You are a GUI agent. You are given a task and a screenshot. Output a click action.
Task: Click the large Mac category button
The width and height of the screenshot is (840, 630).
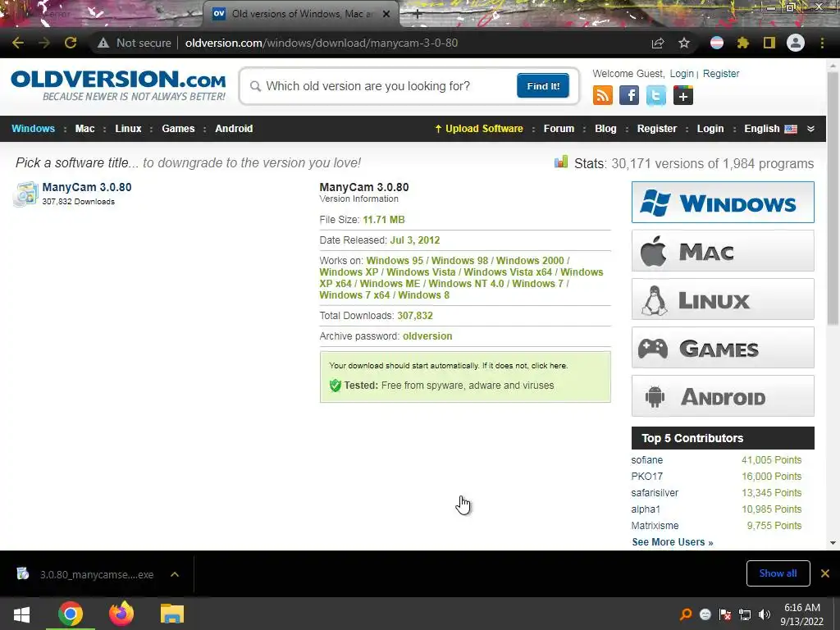(723, 251)
